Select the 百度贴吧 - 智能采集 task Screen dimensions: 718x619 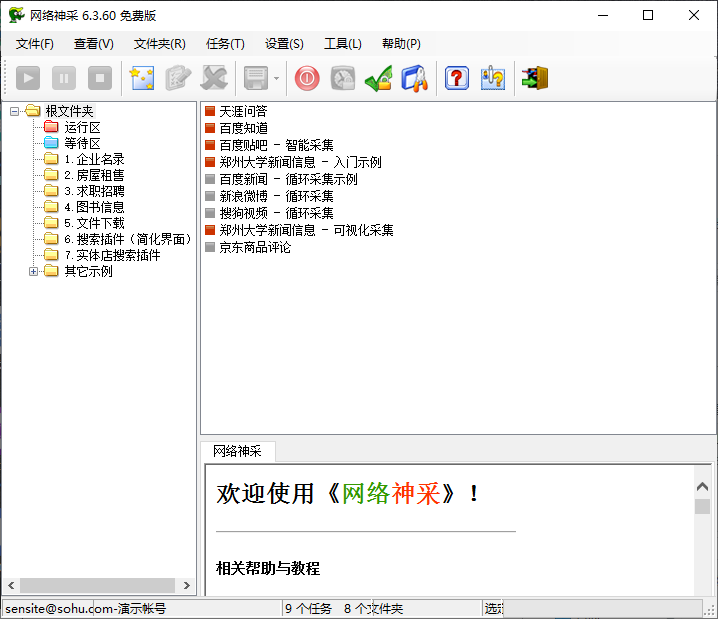[276, 145]
